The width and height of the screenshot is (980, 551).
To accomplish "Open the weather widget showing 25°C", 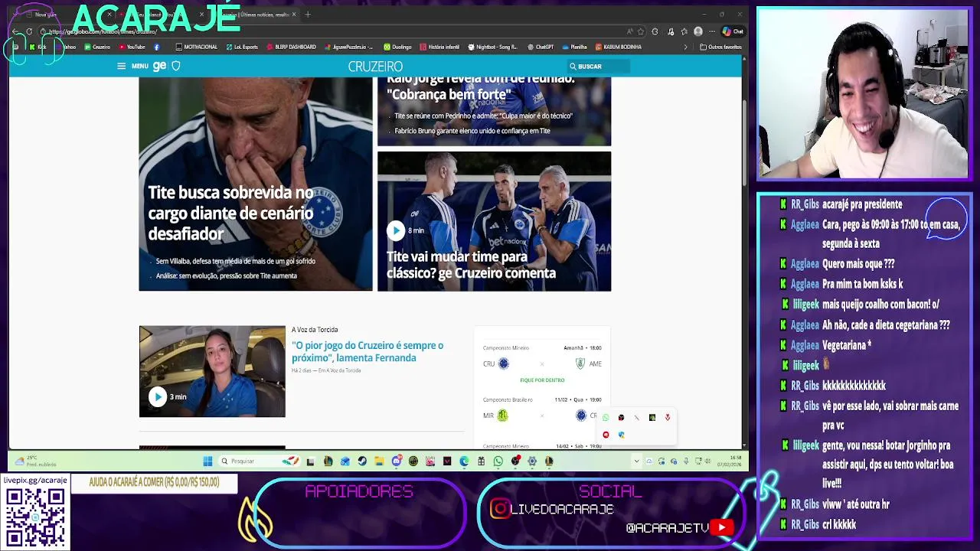I will 34,461.
